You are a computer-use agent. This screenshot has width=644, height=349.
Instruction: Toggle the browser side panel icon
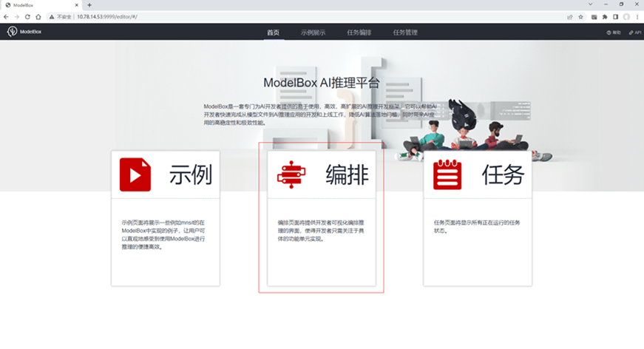(x=615, y=17)
